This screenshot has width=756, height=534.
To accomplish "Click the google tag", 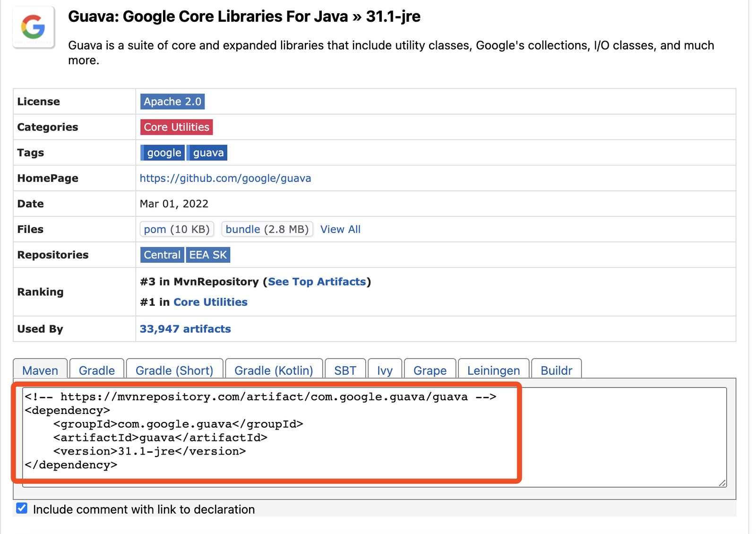I will tap(163, 153).
